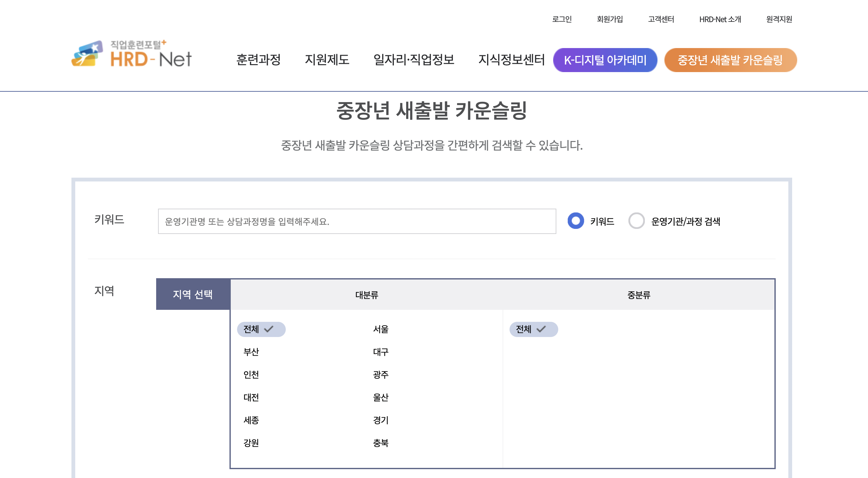Click the K-디지털 아카데미 button
This screenshot has height=478, width=868.
coord(605,60)
